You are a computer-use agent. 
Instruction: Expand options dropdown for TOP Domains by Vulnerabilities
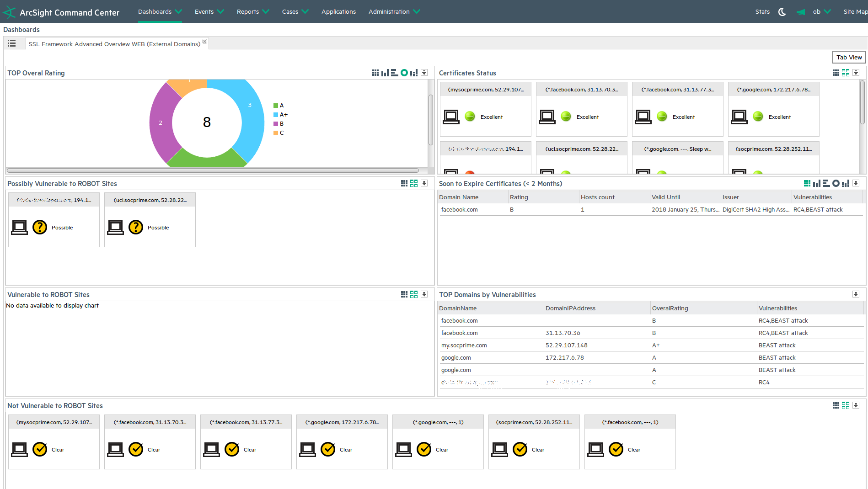(856, 294)
